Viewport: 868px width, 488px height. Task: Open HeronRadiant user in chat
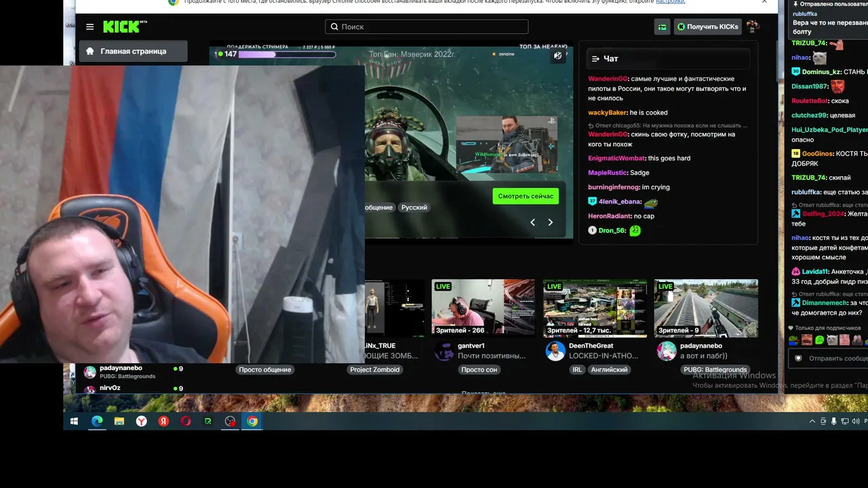[609, 216]
